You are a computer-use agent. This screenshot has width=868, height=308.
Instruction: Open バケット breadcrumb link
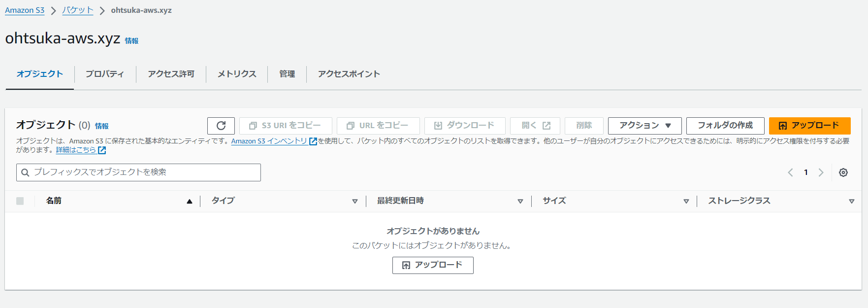tap(78, 10)
